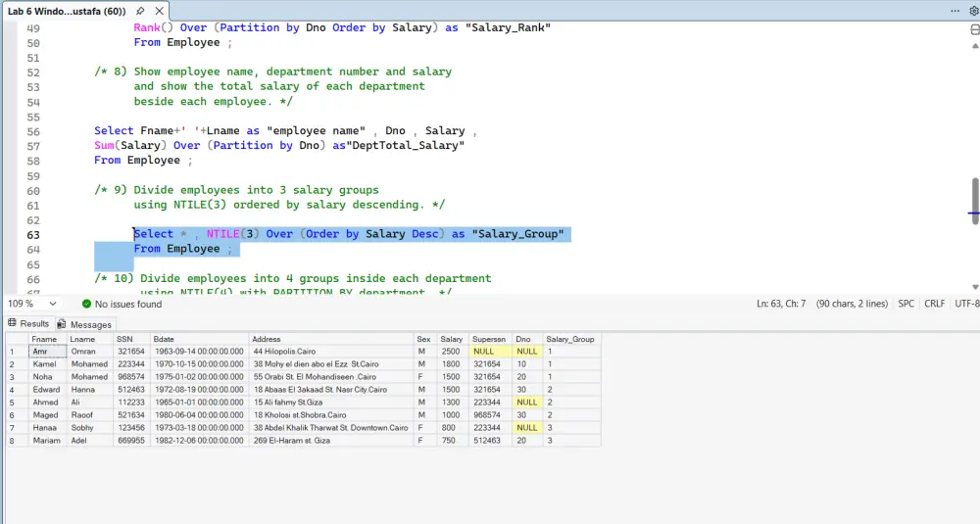Click the UTF-8 encoding indicator
Image resolution: width=980 pixels, height=524 pixels.
coord(967,304)
